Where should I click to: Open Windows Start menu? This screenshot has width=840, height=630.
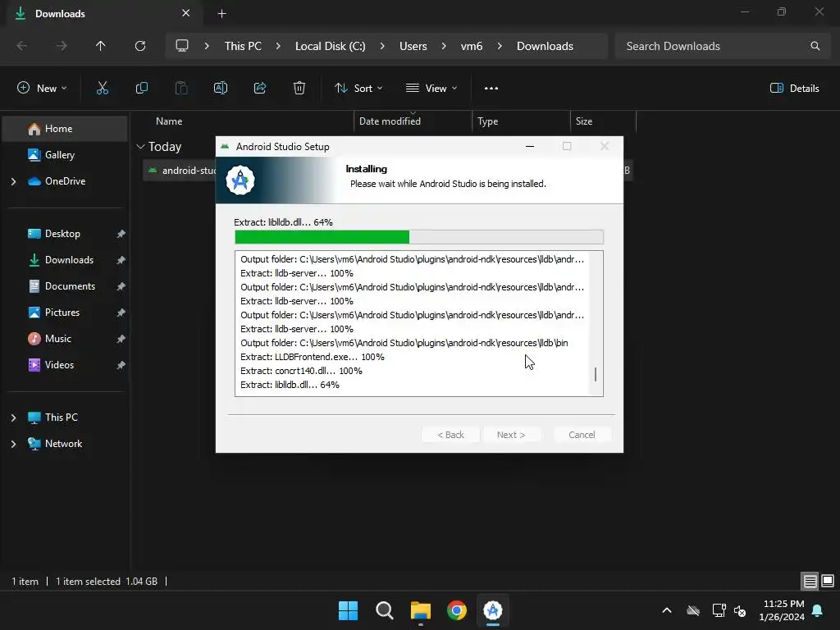348,610
